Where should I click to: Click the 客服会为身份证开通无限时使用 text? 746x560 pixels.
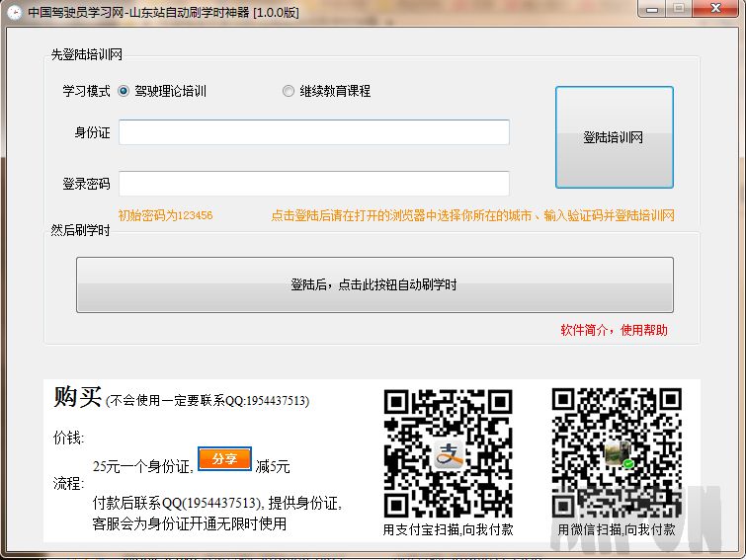[x=190, y=523]
